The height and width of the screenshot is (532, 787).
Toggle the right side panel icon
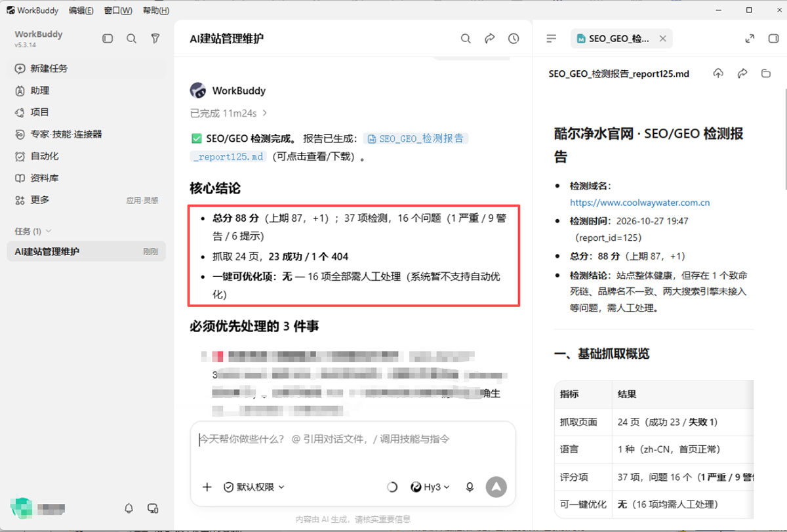(773, 39)
